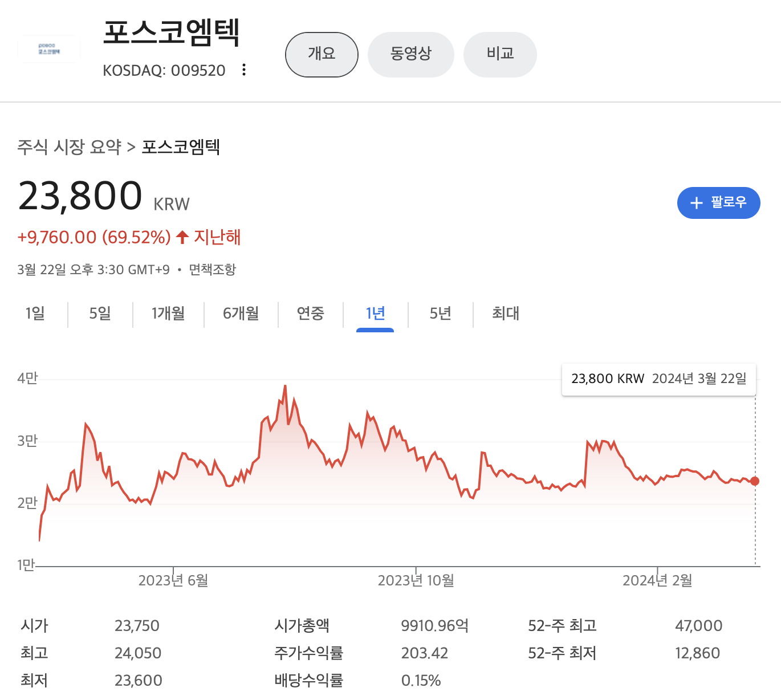Image resolution: width=781 pixels, height=700 pixels.
Task: Click the red endpoint dot on chart
Action: click(x=755, y=481)
